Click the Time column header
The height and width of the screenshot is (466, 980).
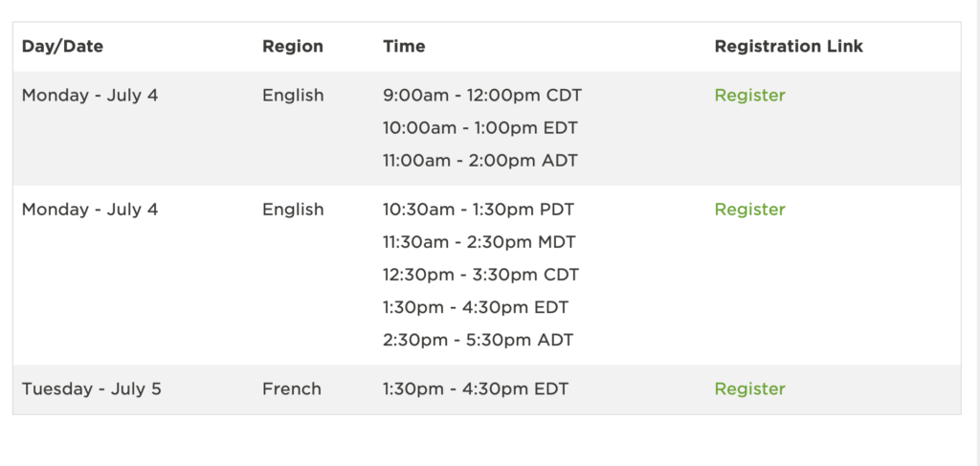pos(404,46)
